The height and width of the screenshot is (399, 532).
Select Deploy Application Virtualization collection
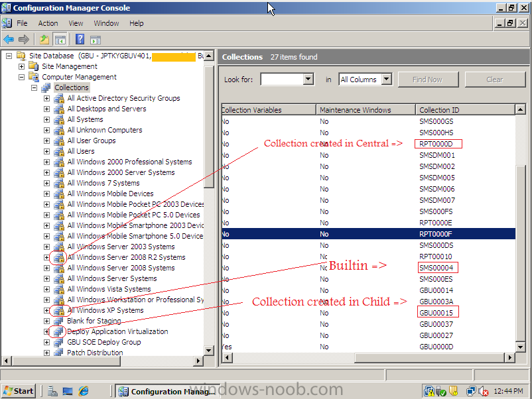(x=117, y=331)
